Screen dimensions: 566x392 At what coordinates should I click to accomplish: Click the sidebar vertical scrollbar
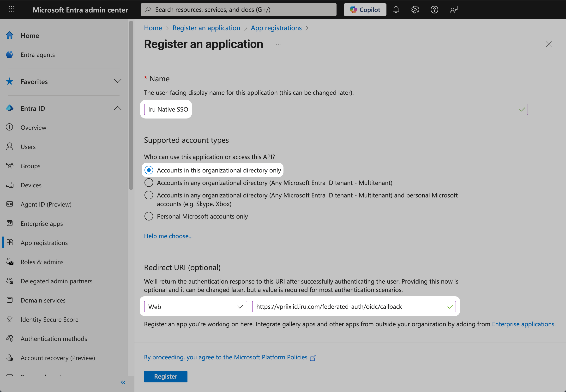click(x=131, y=106)
